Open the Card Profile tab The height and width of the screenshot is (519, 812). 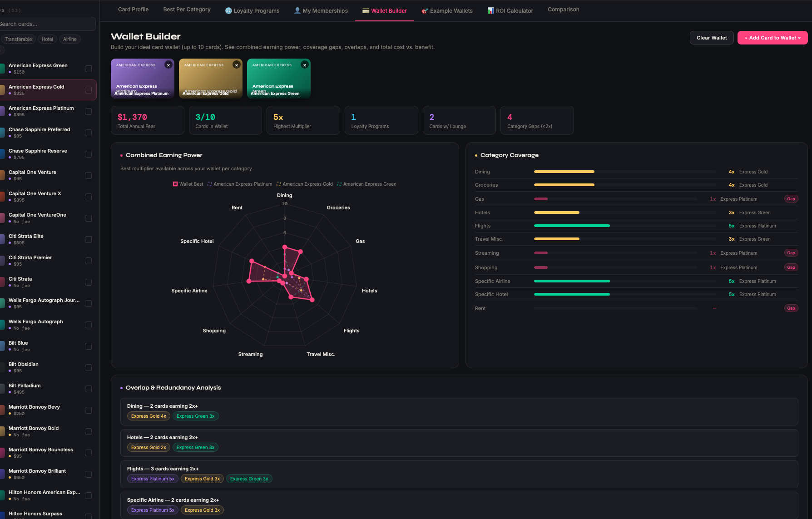[133, 10]
